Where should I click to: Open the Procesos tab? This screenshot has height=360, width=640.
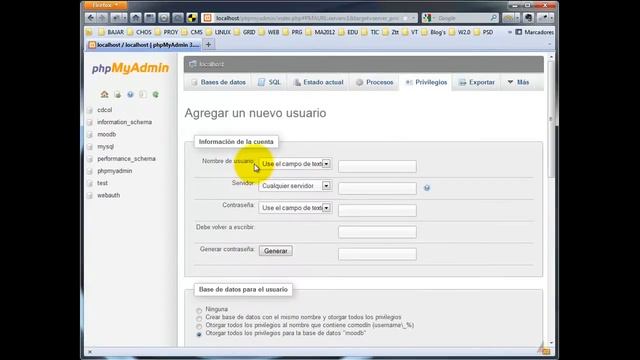point(374,82)
